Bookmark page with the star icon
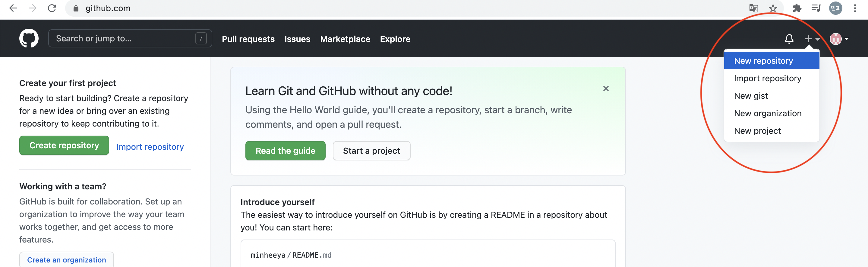 point(773,8)
